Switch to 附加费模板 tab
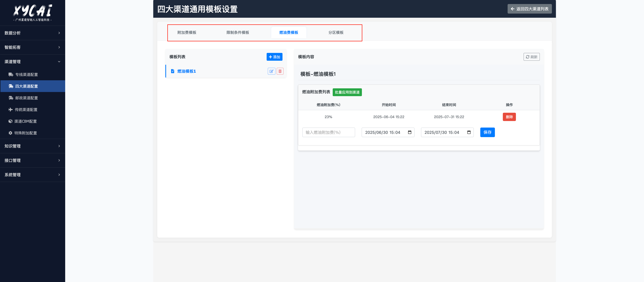 coord(187,32)
